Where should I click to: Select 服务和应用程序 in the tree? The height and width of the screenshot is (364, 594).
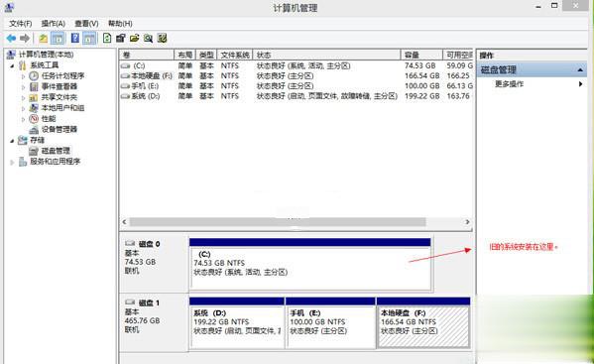(55, 162)
